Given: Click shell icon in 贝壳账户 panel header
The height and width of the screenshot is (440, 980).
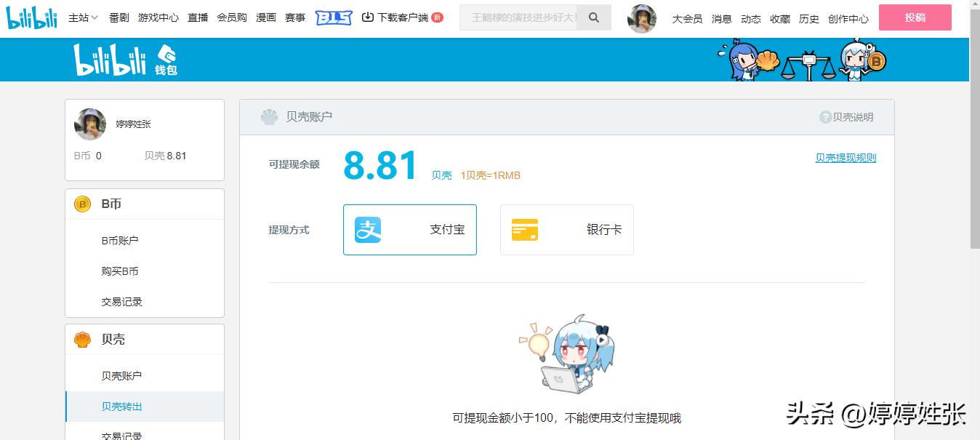Looking at the screenshot, I should (x=269, y=117).
